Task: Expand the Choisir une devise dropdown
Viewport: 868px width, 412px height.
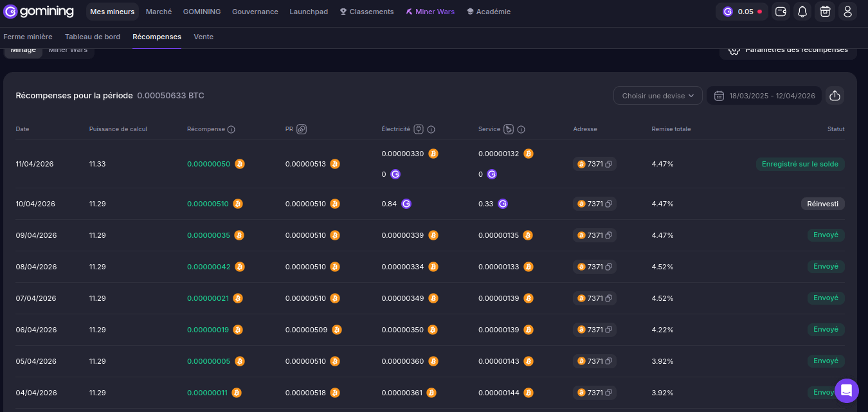Action: [x=658, y=96]
